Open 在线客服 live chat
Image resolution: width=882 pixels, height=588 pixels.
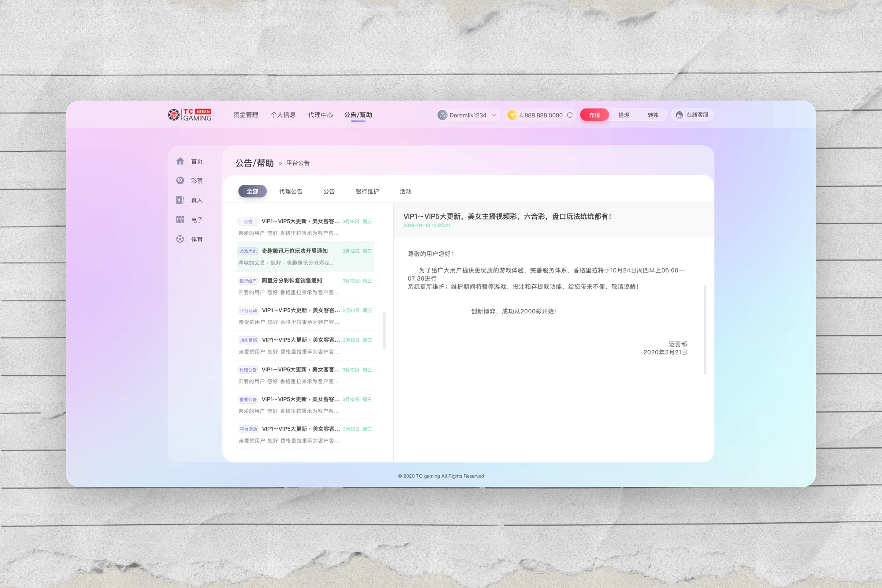pos(692,115)
